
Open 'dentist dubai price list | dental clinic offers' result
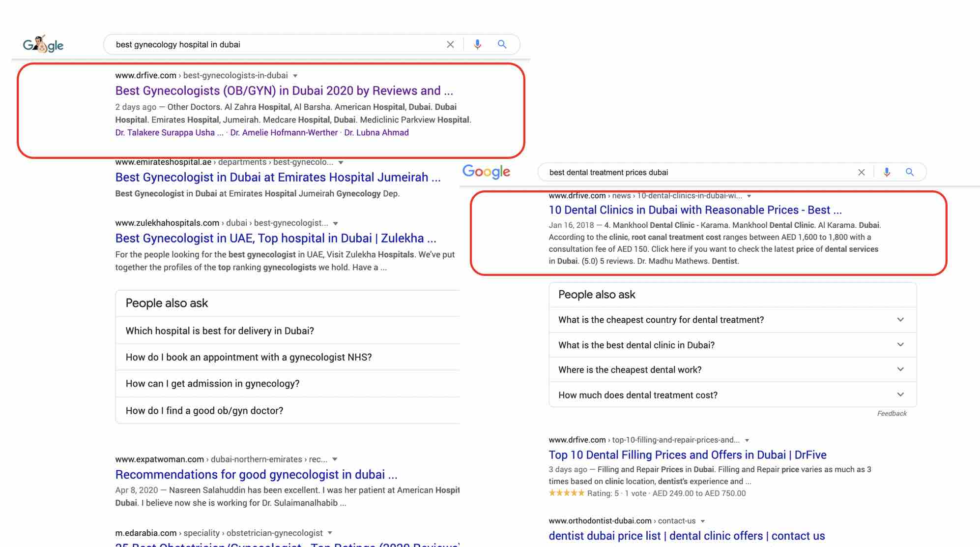click(x=687, y=536)
